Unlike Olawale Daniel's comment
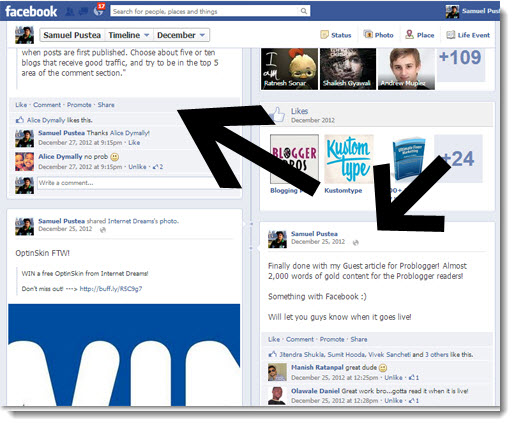Image resolution: width=515 pixels, height=426 pixels. pyautogui.click(x=393, y=401)
